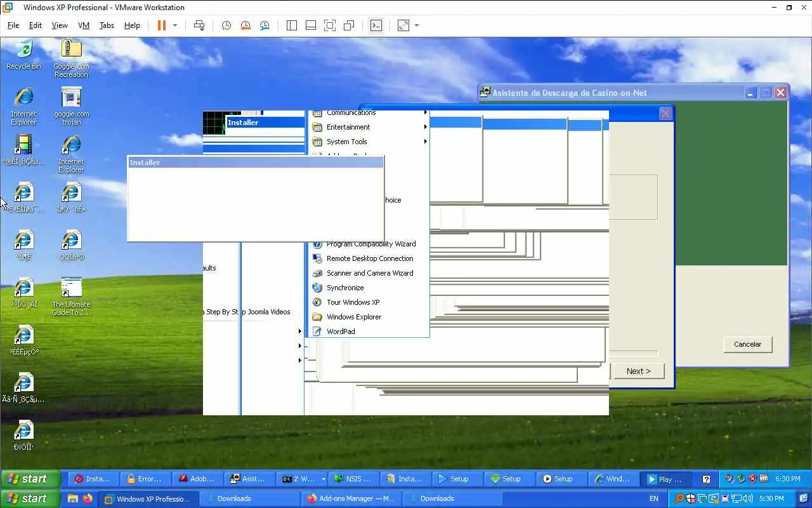Expand the Communications submenu

click(x=368, y=113)
